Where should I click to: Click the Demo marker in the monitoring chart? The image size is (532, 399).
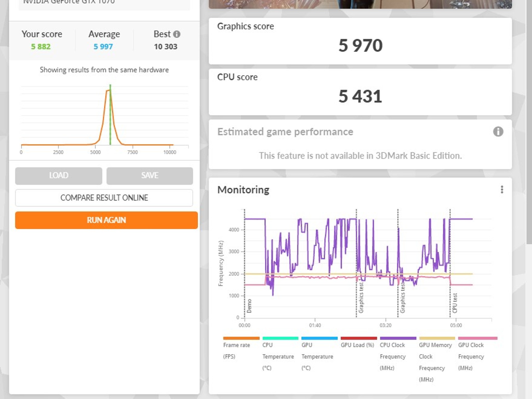pos(249,306)
